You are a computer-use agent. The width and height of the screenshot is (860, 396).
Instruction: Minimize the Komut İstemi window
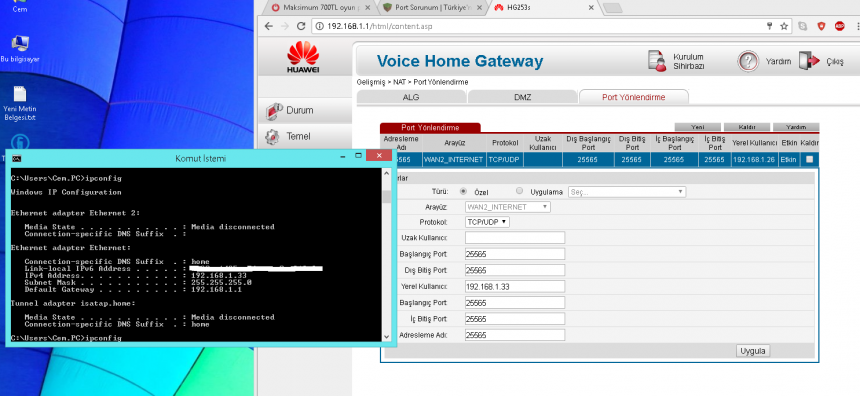coord(343,158)
